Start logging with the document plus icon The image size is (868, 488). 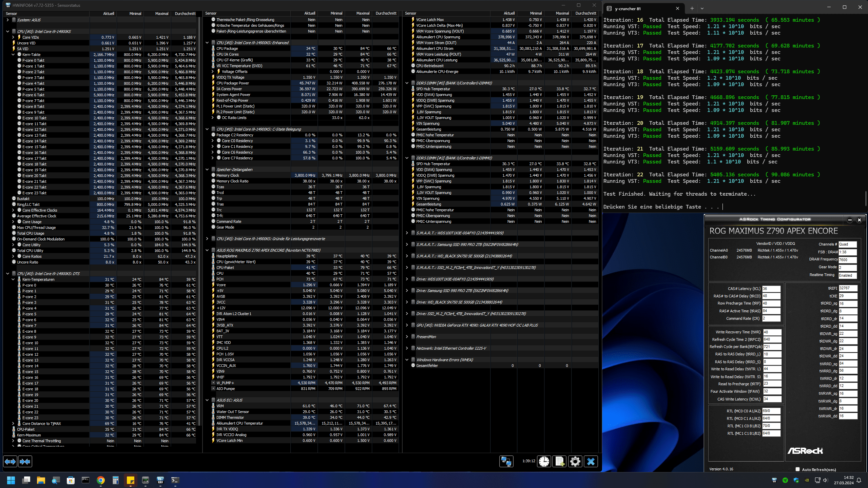click(x=559, y=462)
